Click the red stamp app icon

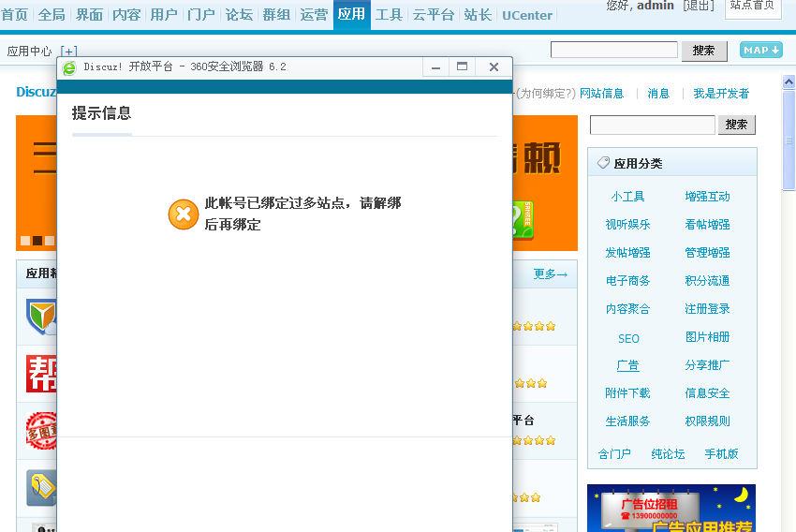pyautogui.click(x=41, y=431)
